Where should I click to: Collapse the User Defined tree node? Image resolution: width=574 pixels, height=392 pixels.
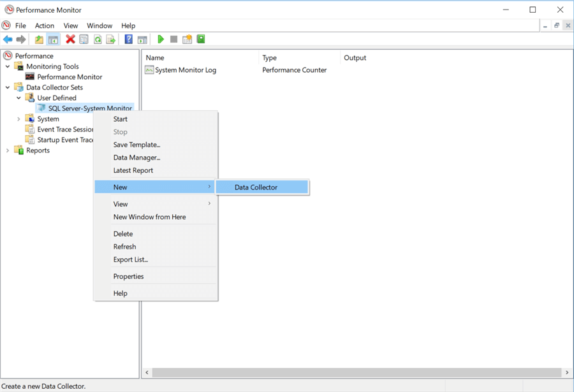tap(18, 98)
